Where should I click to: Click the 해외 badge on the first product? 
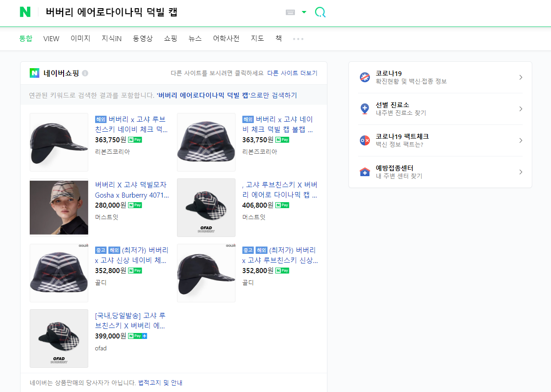point(101,119)
